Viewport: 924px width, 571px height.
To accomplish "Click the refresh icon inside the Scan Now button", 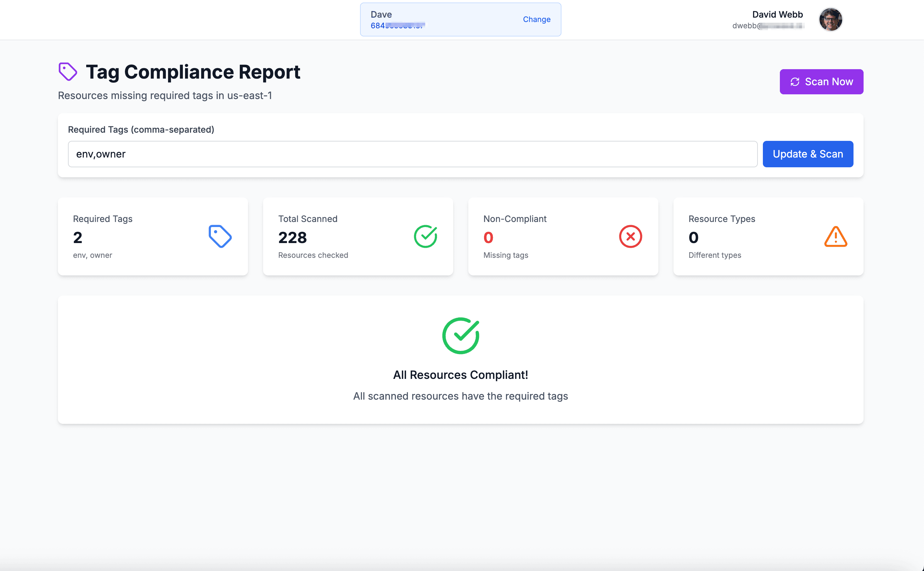I will click(795, 81).
